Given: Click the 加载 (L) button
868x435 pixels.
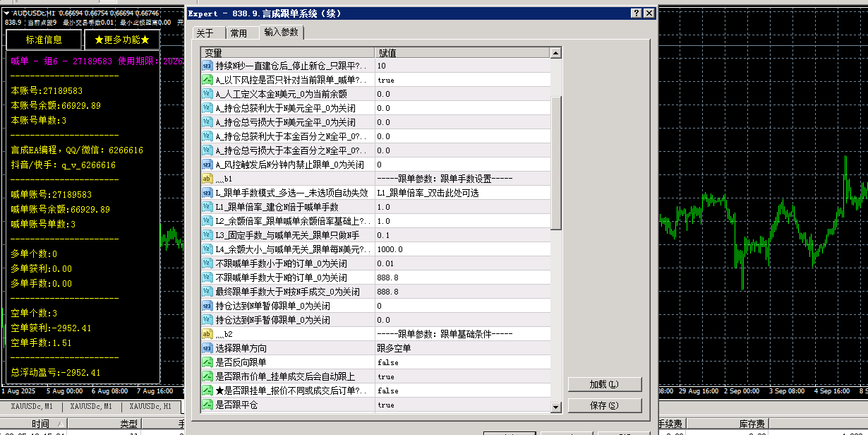Looking at the screenshot, I should [604, 384].
